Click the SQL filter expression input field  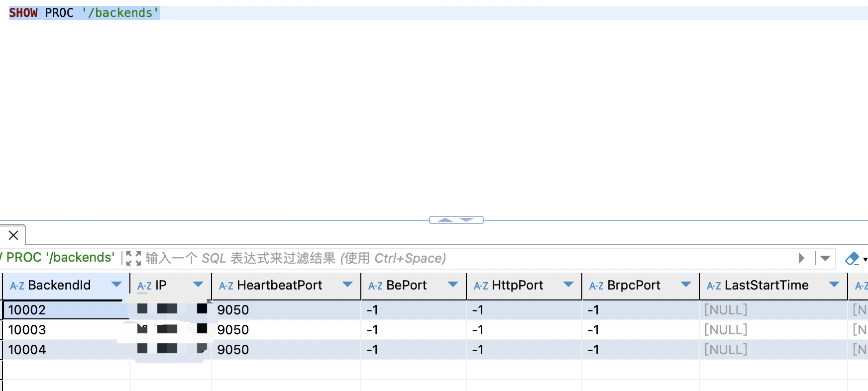click(468, 258)
